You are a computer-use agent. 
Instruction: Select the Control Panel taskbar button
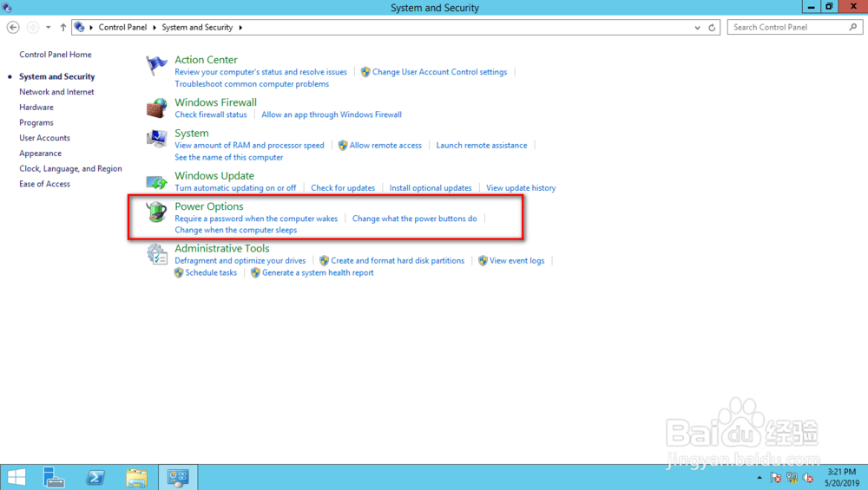[x=178, y=477]
